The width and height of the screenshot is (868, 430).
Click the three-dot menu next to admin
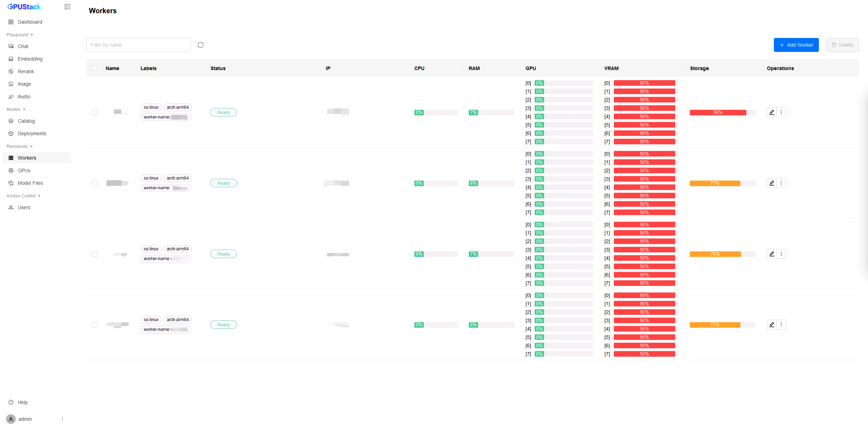pos(62,419)
